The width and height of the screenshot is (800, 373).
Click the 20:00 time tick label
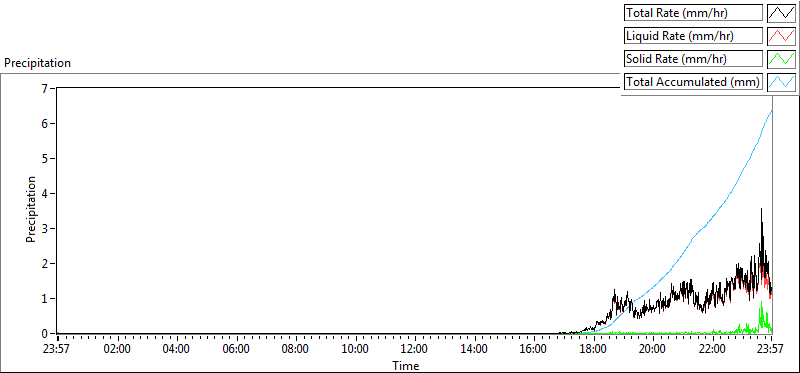coord(653,350)
